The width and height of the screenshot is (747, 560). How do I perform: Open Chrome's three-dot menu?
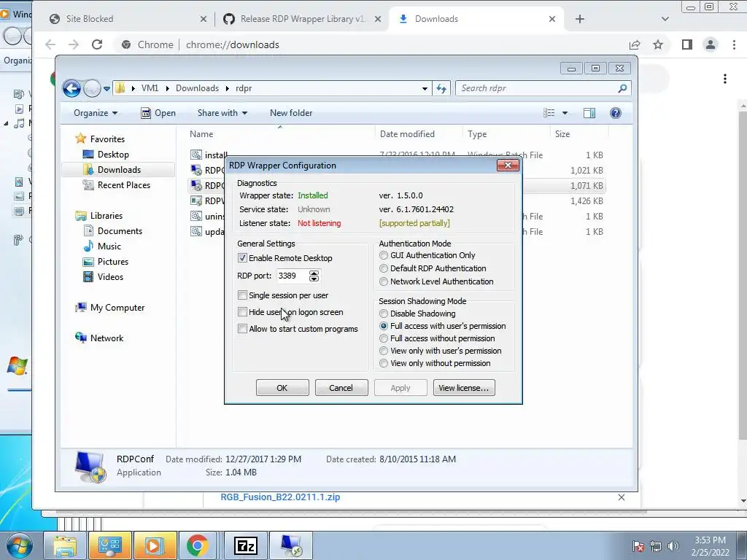click(734, 44)
